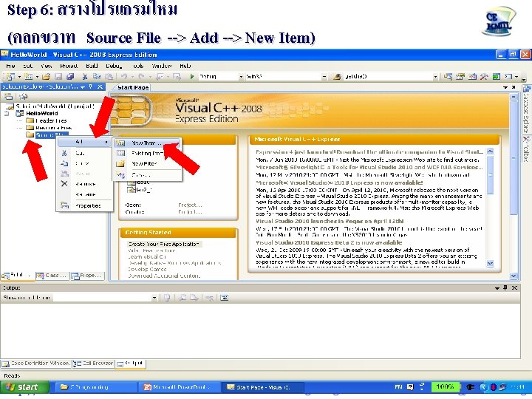Screen dimensions: 532x399
Task: Click the Database Explorer side tab icon
Action: point(527,89)
